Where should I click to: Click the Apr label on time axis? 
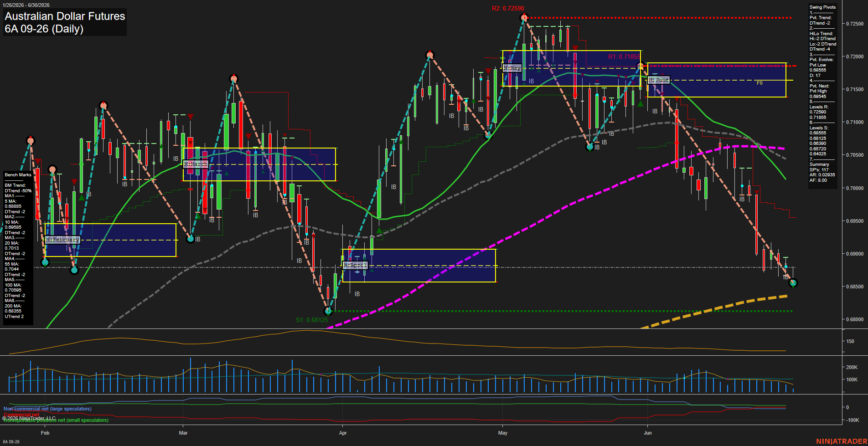(343, 433)
